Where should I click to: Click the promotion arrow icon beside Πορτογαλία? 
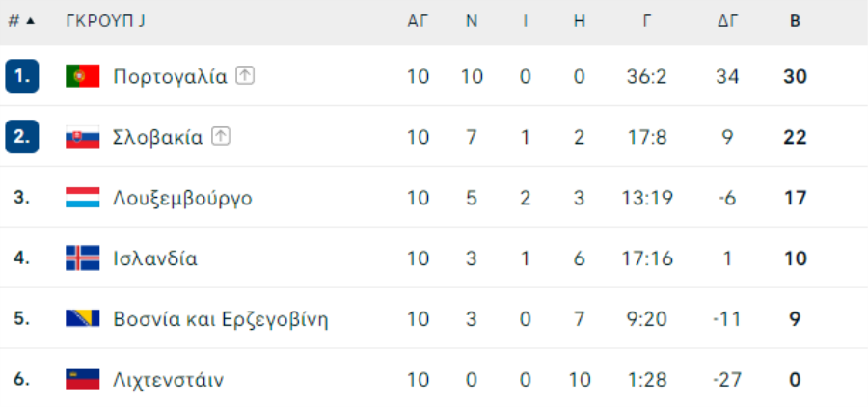(245, 76)
